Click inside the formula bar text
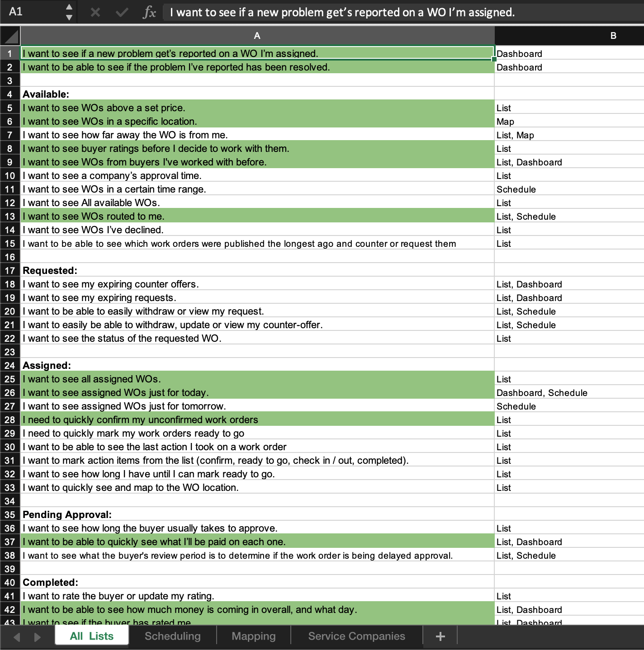Viewport: 644px width, 650px height. point(342,12)
